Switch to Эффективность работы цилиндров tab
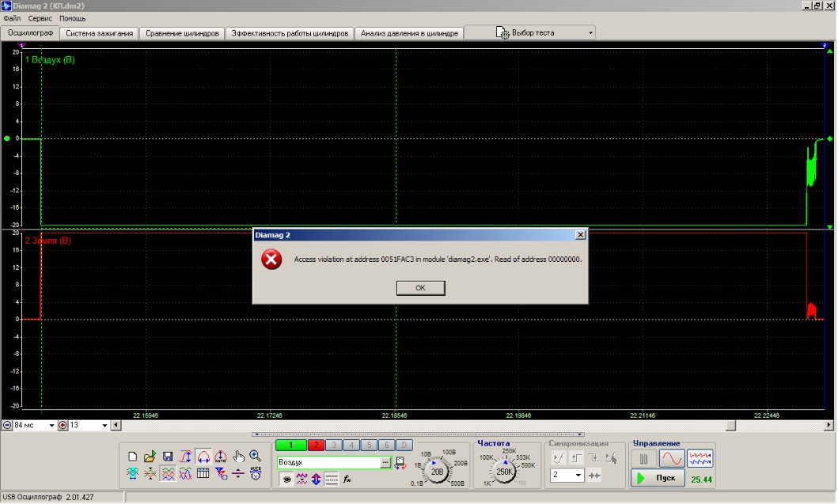 290,33
